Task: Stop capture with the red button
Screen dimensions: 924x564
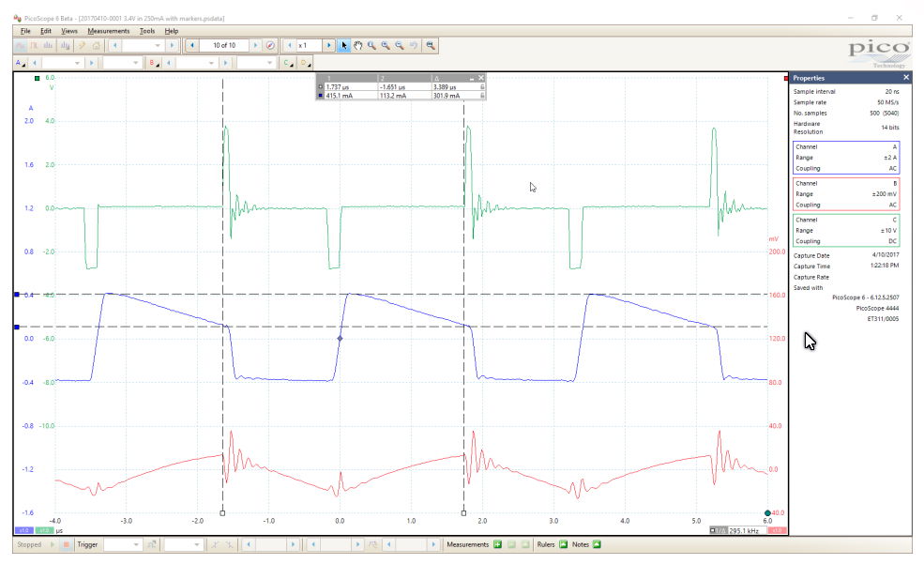Action: click(x=66, y=544)
